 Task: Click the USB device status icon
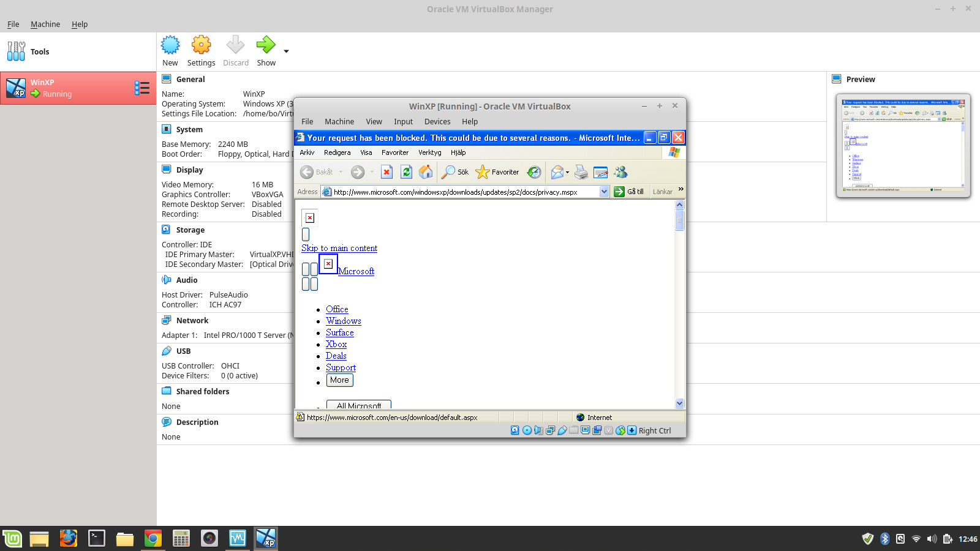coord(562,430)
